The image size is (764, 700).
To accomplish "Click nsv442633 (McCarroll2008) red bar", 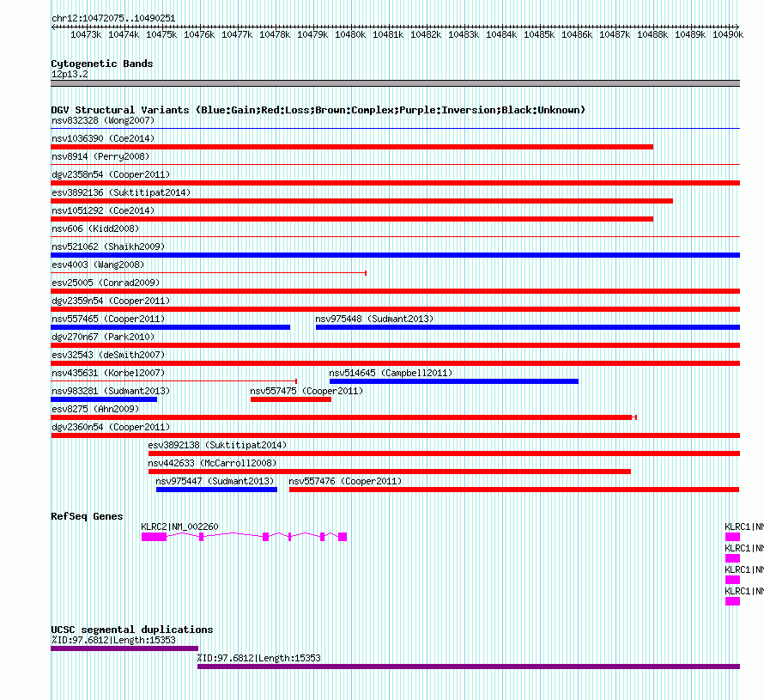I will tap(390, 472).
